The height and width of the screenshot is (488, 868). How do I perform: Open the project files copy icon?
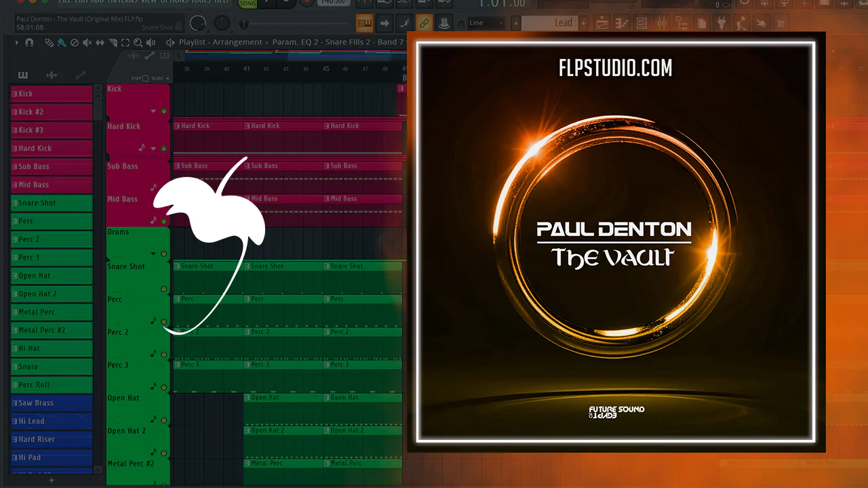[703, 24]
